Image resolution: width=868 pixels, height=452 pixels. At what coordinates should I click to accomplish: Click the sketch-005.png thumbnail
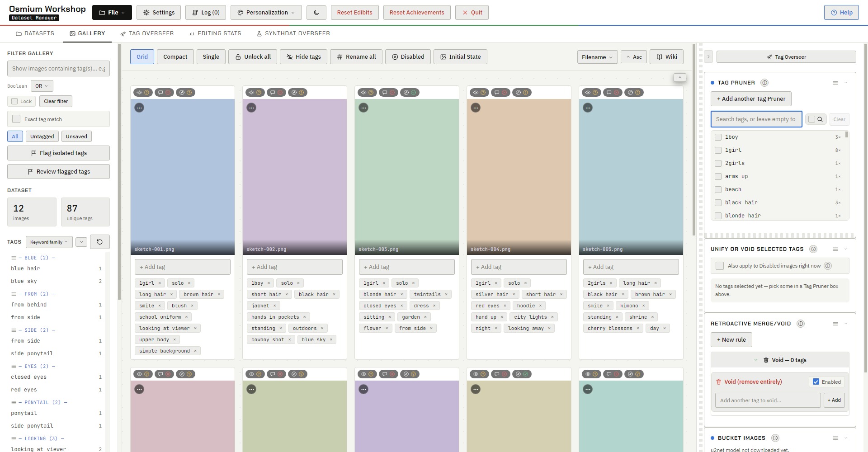point(631,177)
